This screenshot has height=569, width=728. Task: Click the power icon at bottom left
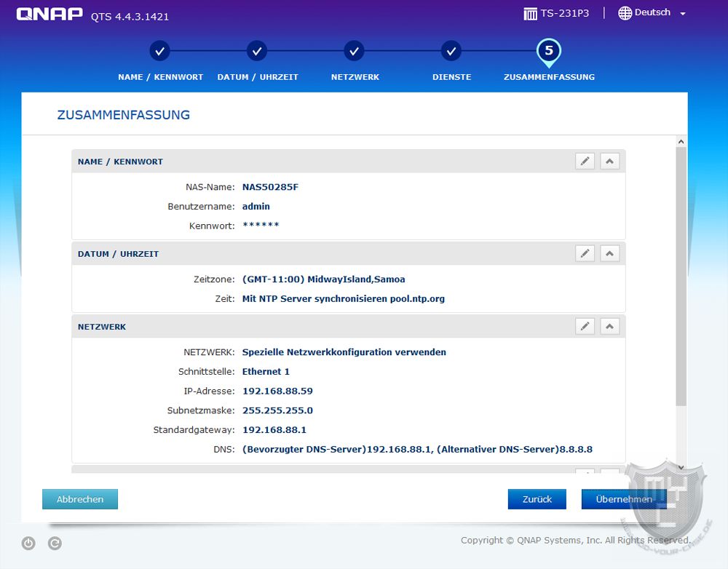(x=28, y=543)
